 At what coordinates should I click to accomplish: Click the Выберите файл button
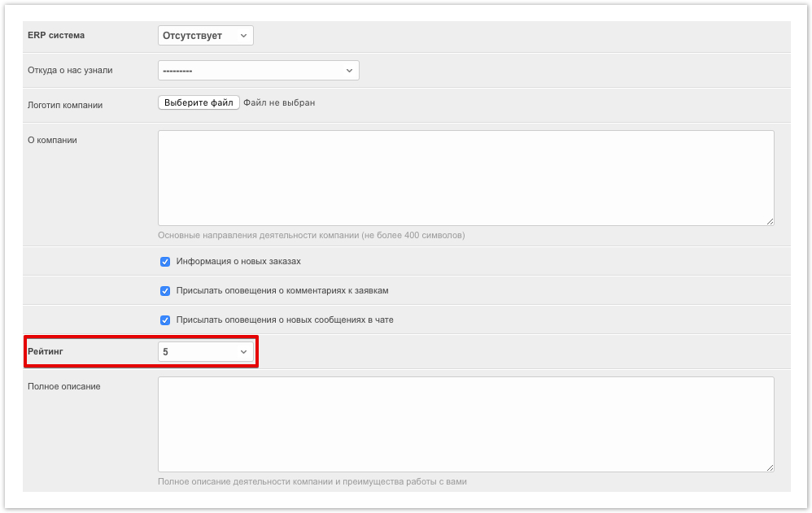[199, 102]
